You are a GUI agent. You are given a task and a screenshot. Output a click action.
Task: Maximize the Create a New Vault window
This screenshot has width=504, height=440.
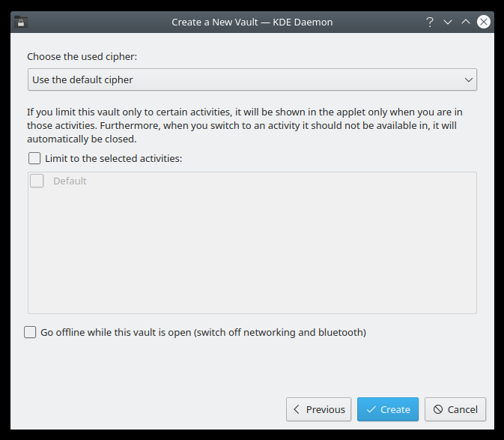(x=466, y=22)
